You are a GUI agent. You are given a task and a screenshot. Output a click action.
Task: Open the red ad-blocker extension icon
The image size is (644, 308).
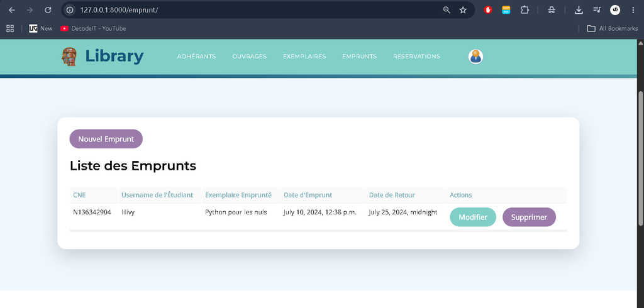[x=488, y=10]
